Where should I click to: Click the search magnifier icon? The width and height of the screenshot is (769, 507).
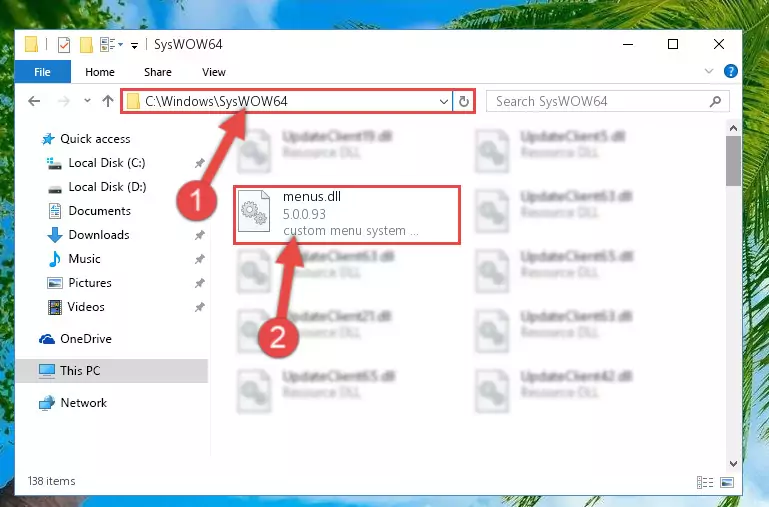point(716,101)
